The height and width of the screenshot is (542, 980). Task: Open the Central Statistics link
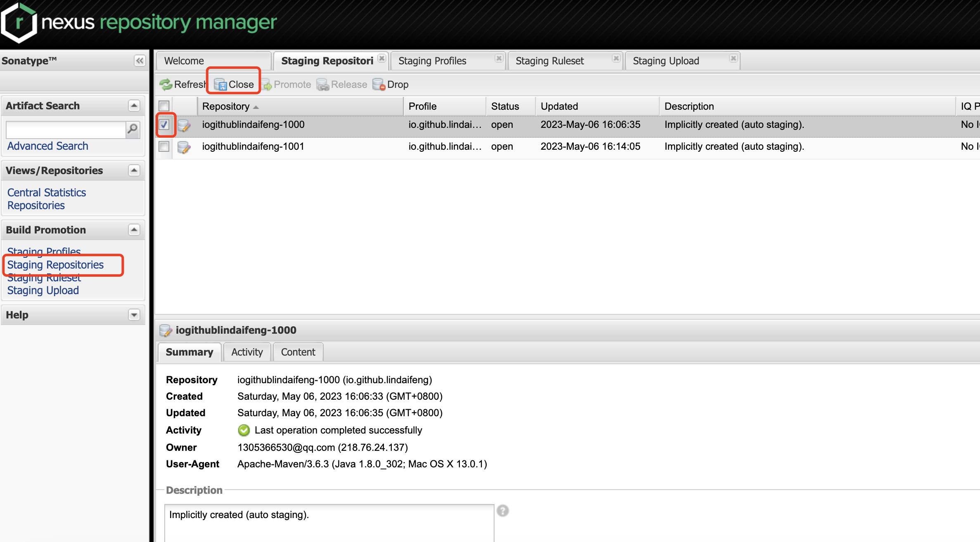(x=47, y=193)
